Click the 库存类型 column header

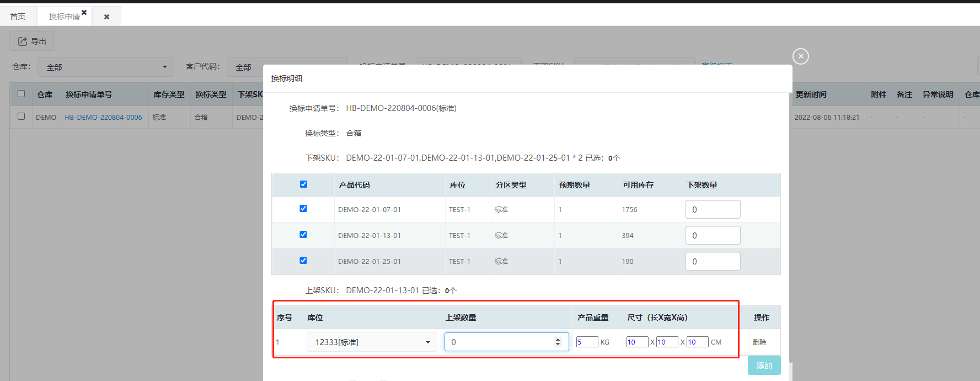[x=169, y=94]
